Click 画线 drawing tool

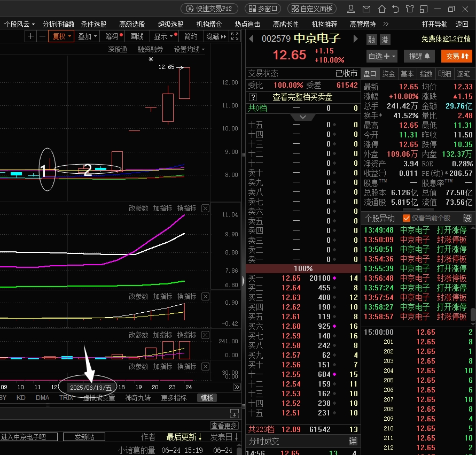137,36
